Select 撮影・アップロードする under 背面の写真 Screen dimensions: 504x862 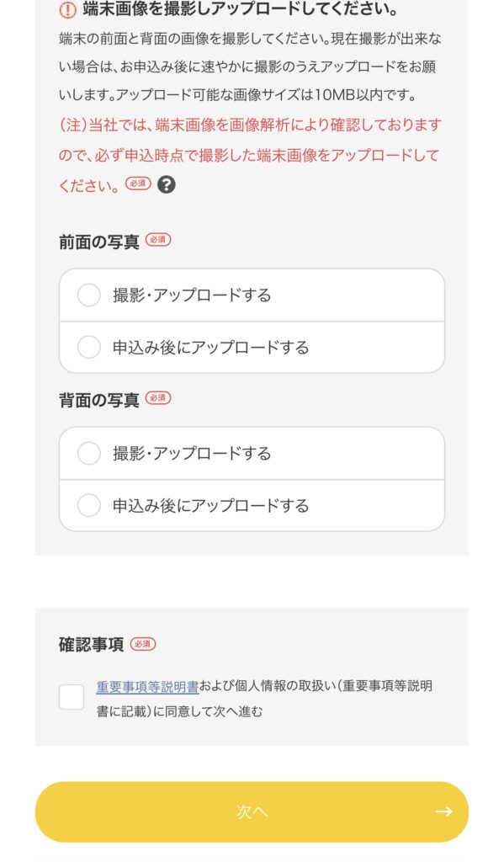(252, 454)
